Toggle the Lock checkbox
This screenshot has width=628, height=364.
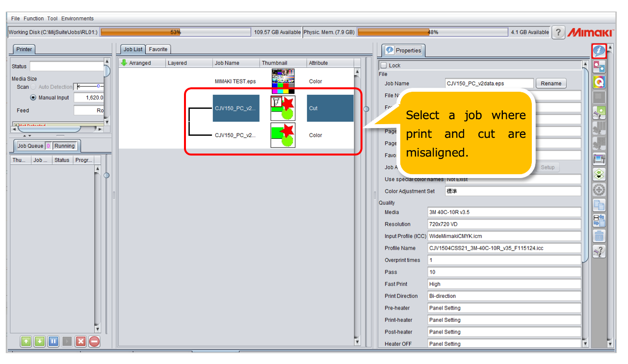[384, 66]
